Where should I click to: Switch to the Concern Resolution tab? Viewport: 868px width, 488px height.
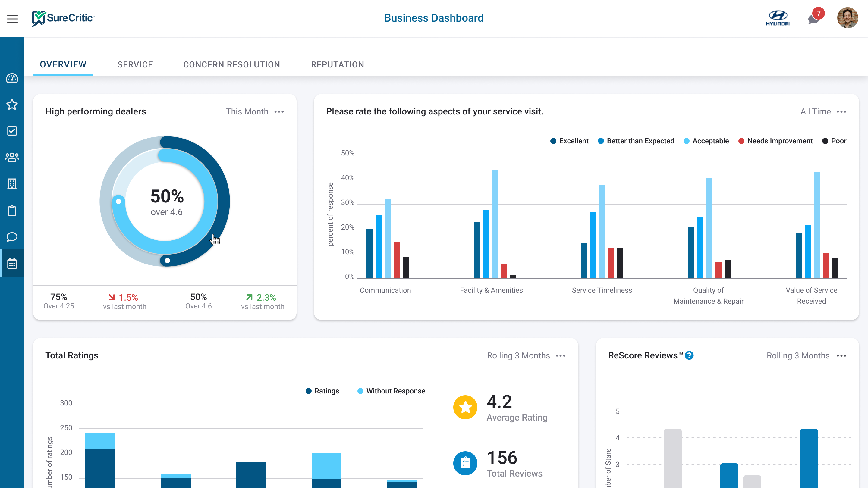pyautogui.click(x=231, y=64)
